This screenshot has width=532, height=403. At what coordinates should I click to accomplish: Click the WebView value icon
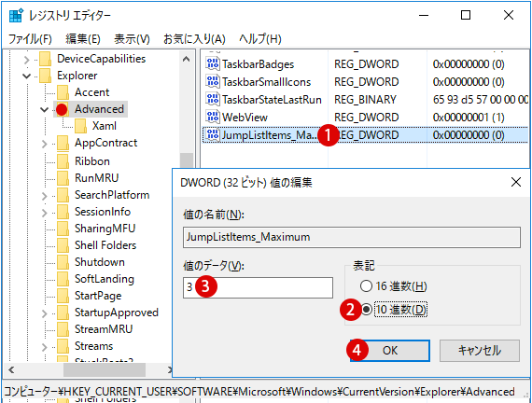click(x=213, y=117)
